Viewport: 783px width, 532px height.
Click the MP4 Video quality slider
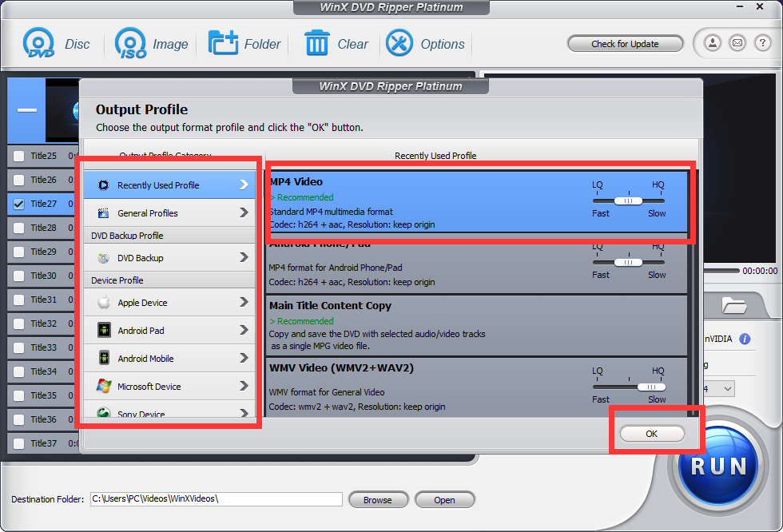(628, 201)
